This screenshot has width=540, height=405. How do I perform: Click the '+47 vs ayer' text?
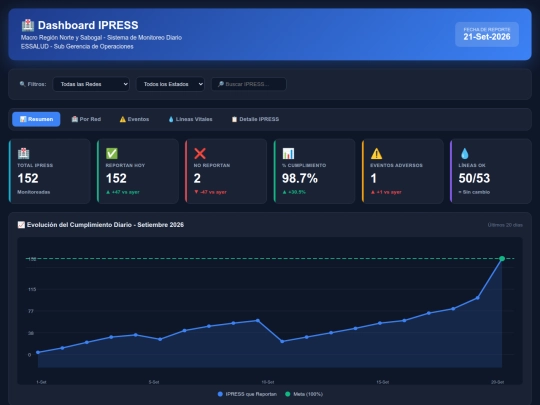(123, 192)
